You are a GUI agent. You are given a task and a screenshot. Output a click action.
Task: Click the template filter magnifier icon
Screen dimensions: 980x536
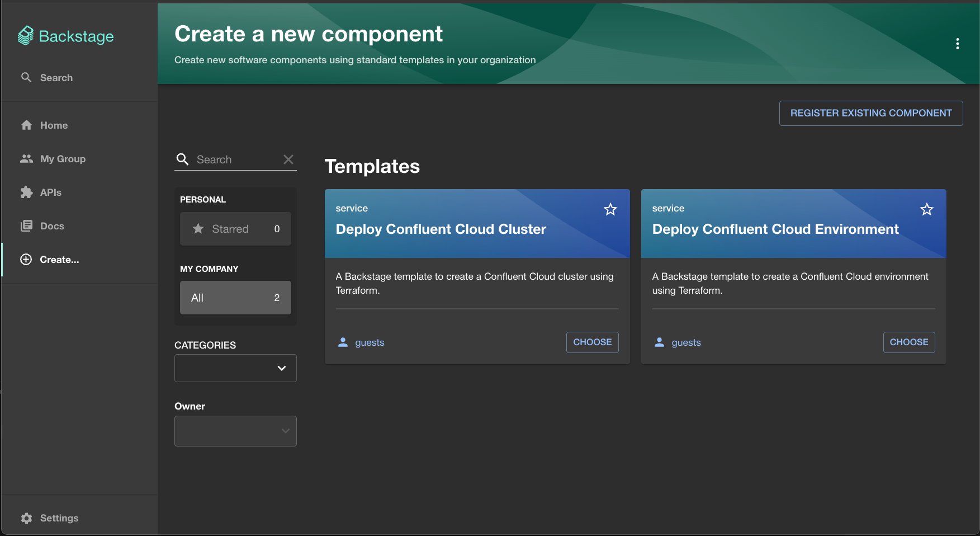coord(182,159)
